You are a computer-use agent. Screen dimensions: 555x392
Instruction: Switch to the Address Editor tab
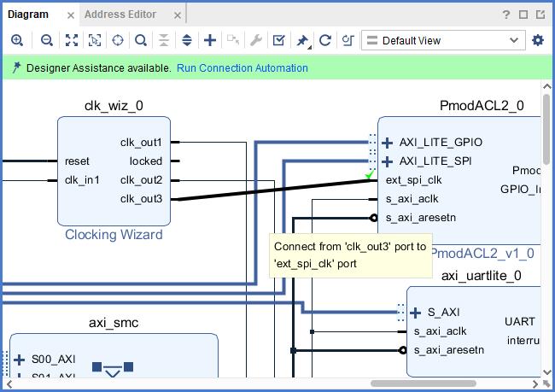click(120, 15)
